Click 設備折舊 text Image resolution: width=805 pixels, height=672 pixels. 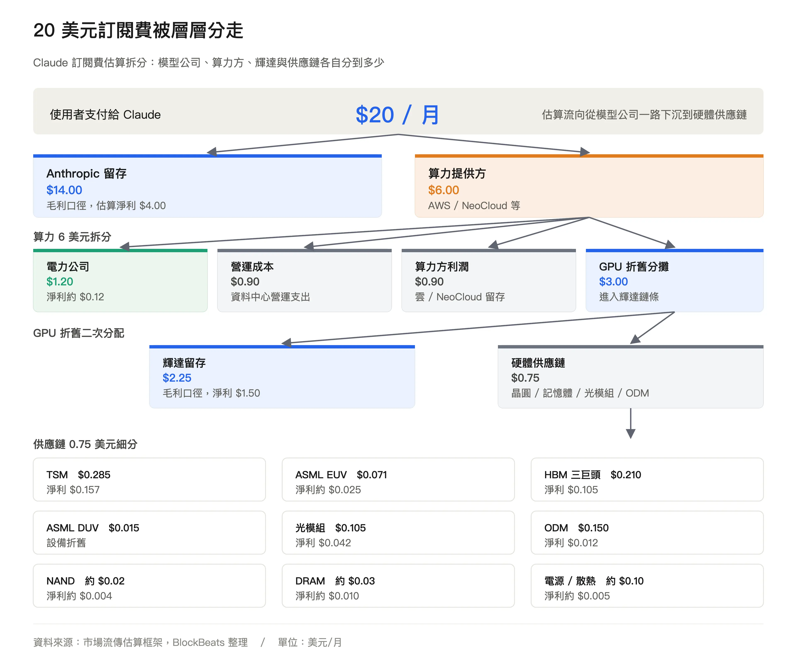[x=66, y=543]
